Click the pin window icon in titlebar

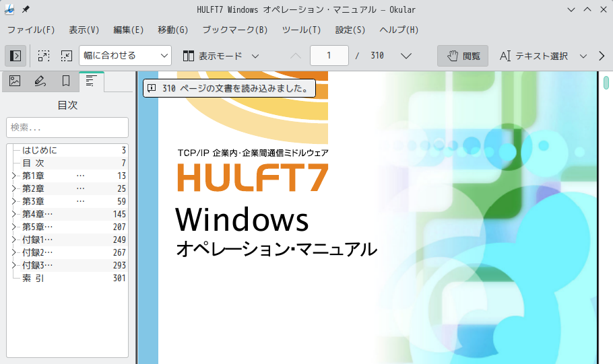tap(26, 9)
